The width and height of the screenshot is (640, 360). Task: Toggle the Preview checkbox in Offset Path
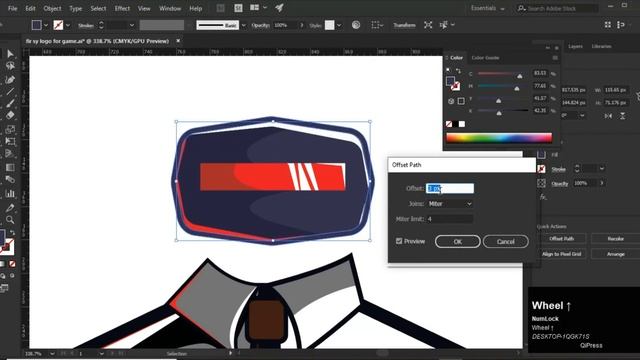coord(399,241)
